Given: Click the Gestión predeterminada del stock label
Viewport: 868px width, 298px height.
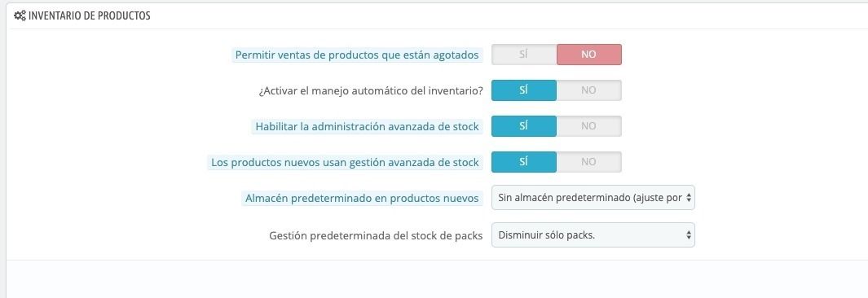Looking at the screenshot, I should [376, 236].
